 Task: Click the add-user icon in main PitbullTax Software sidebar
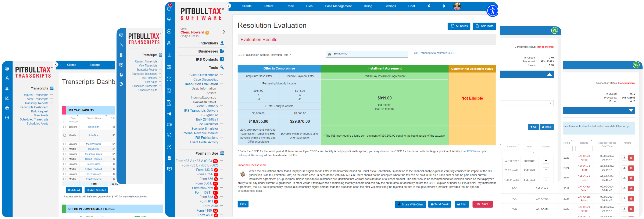click(x=169, y=43)
